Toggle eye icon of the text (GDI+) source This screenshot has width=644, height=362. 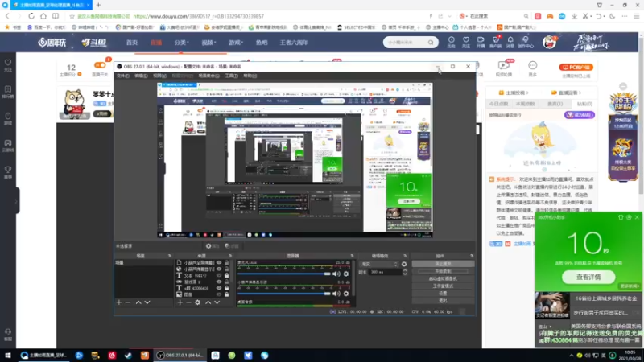(x=219, y=275)
